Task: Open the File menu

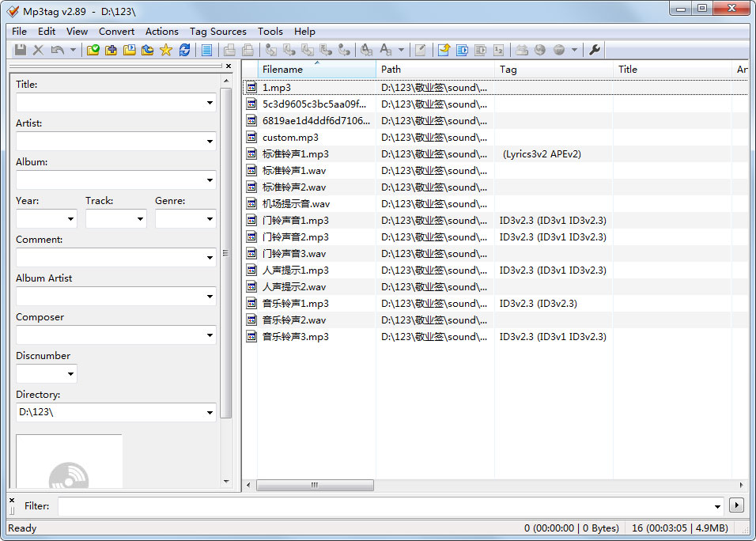Action: (x=19, y=32)
